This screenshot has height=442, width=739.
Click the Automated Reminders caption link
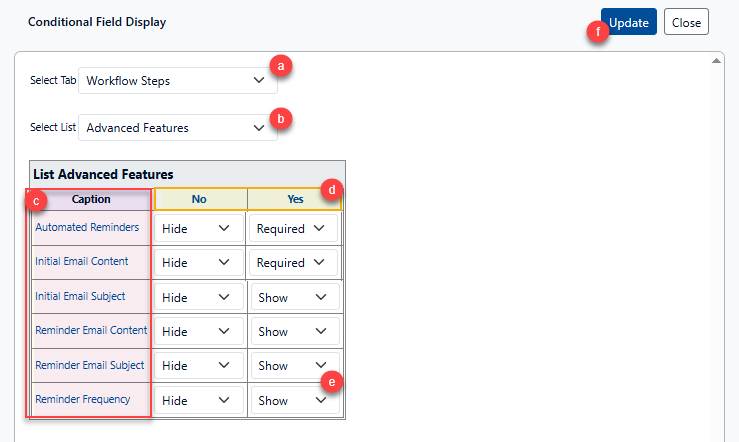point(87,227)
